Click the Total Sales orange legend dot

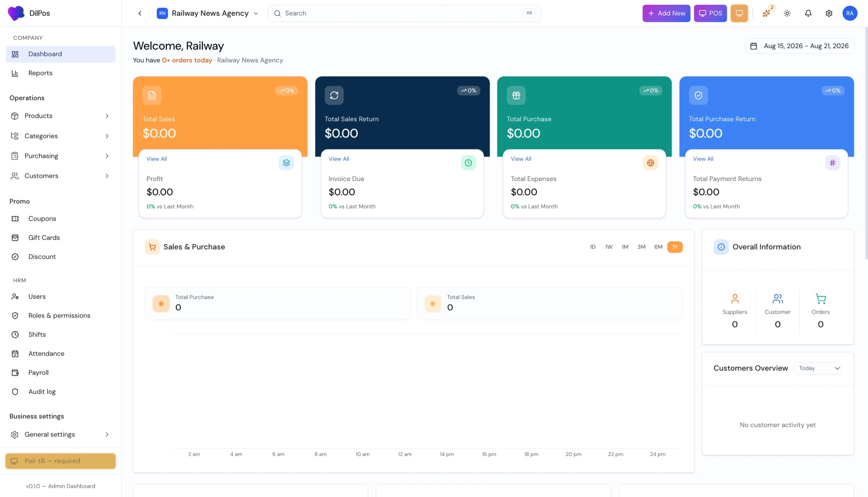pyautogui.click(x=433, y=304)
